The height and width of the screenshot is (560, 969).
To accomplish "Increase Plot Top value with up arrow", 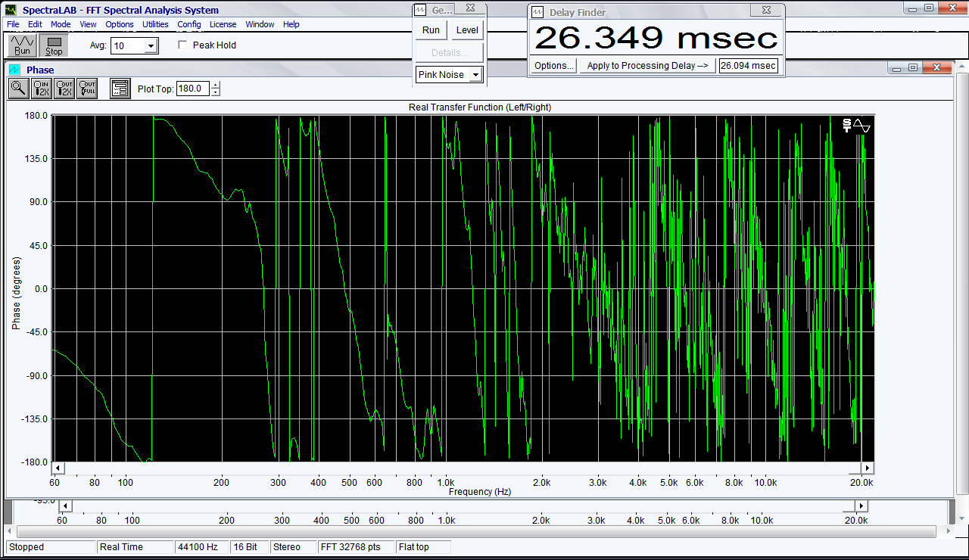I will tap(216, 86).
